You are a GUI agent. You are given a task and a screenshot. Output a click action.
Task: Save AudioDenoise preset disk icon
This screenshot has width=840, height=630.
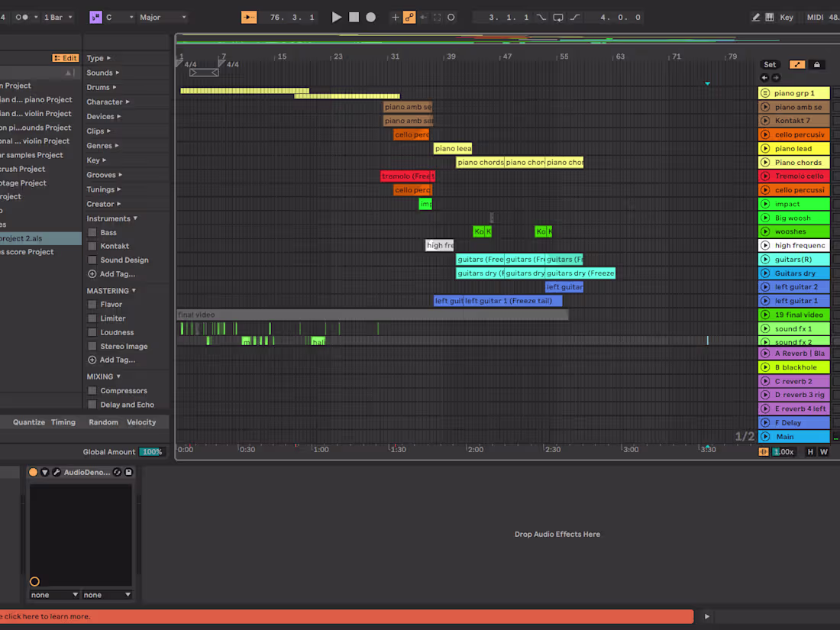[128, 472]
